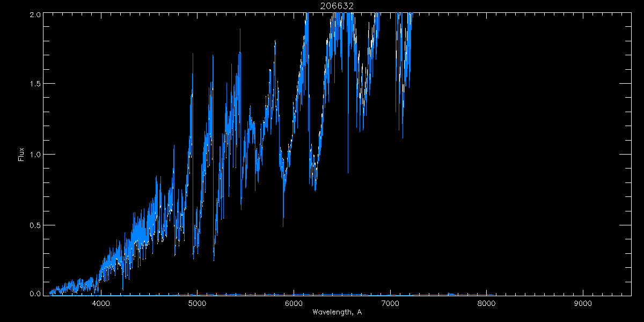
Task: Click the 4000 wavelength tick label
Action: tap(101, 304)
